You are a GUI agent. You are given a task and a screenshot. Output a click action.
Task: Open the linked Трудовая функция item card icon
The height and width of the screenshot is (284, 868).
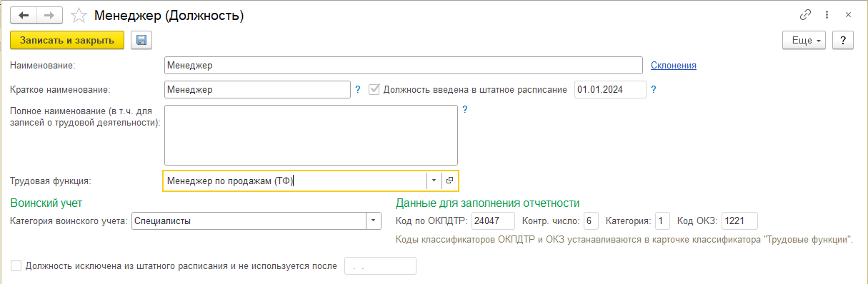(450, 181)
